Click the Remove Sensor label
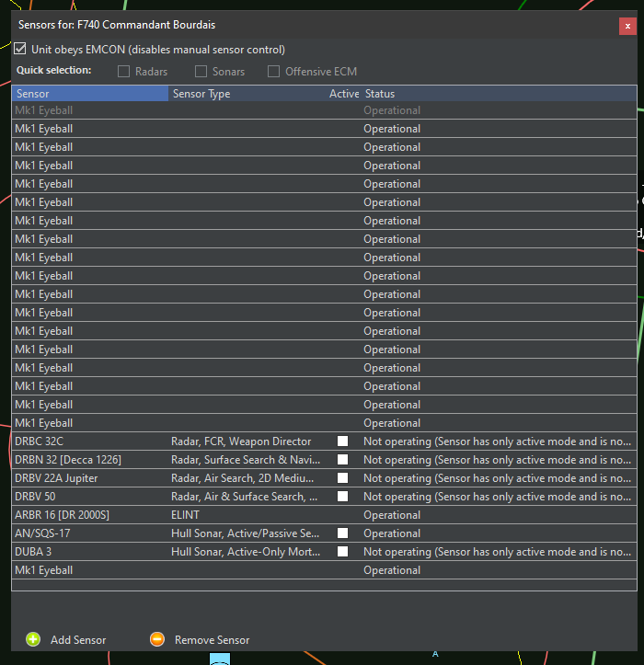This screenshot has width=644, height=665. click(x=213, y=639)
